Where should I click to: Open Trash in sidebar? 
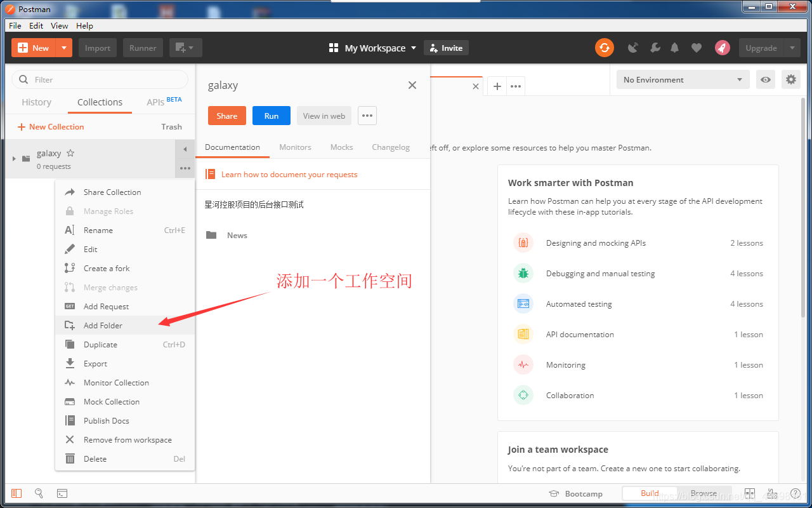[171, 126]
